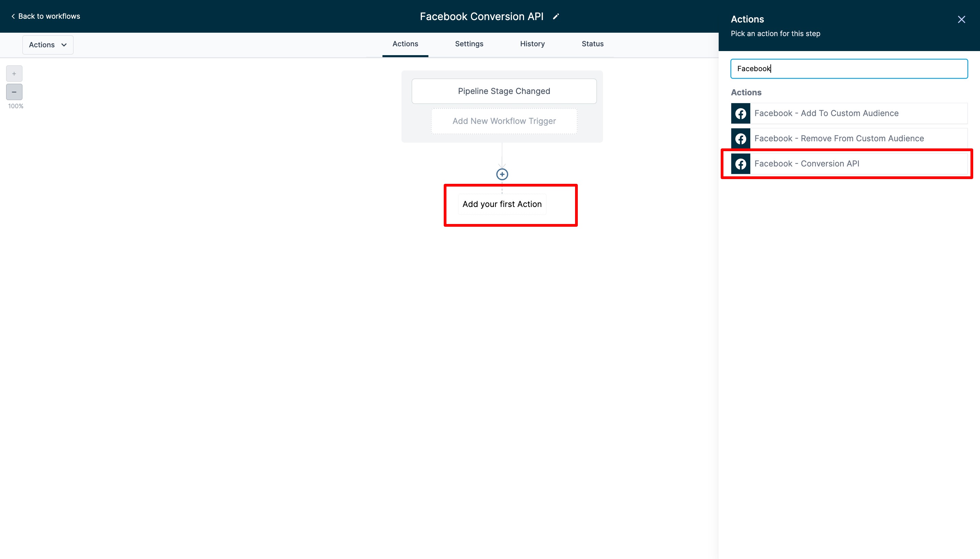Click the Back to workflows link

tap(49, 16)
